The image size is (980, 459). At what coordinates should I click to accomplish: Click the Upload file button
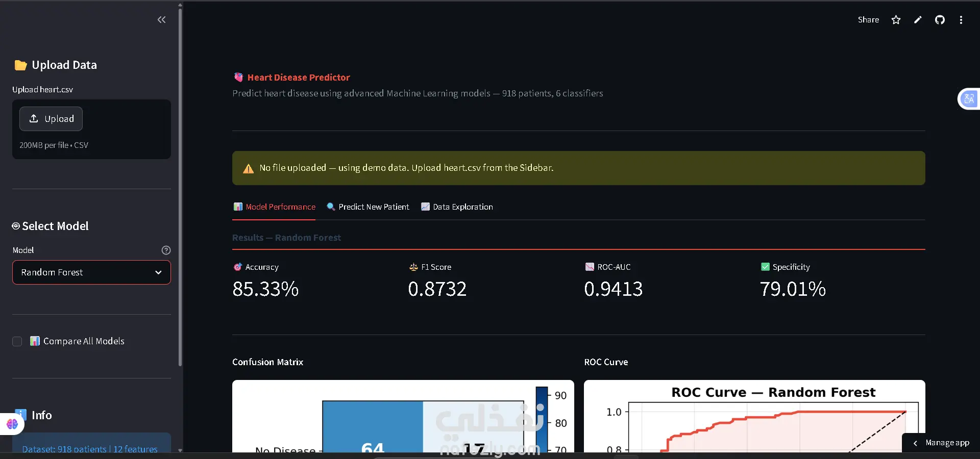(51, 119)
